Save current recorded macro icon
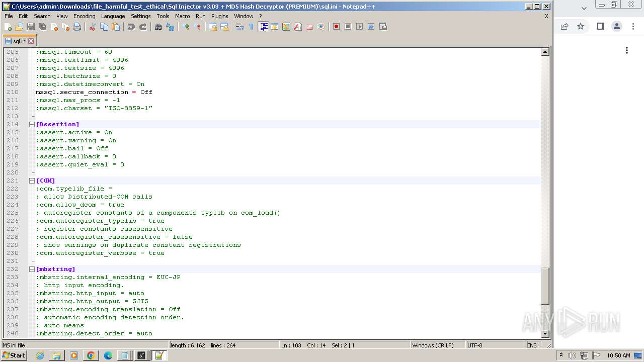 point(382,27)
